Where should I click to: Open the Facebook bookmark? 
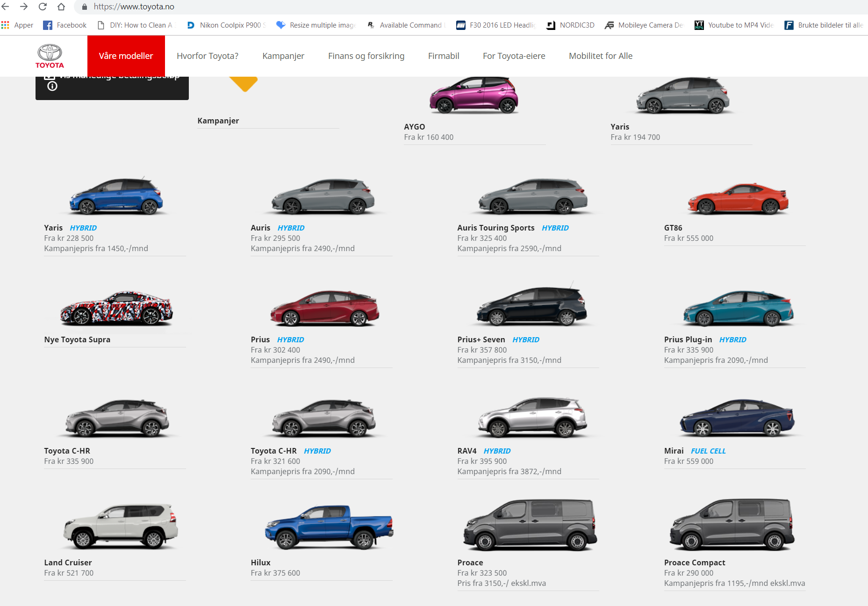pyautogui.click(x=65, y=25)
